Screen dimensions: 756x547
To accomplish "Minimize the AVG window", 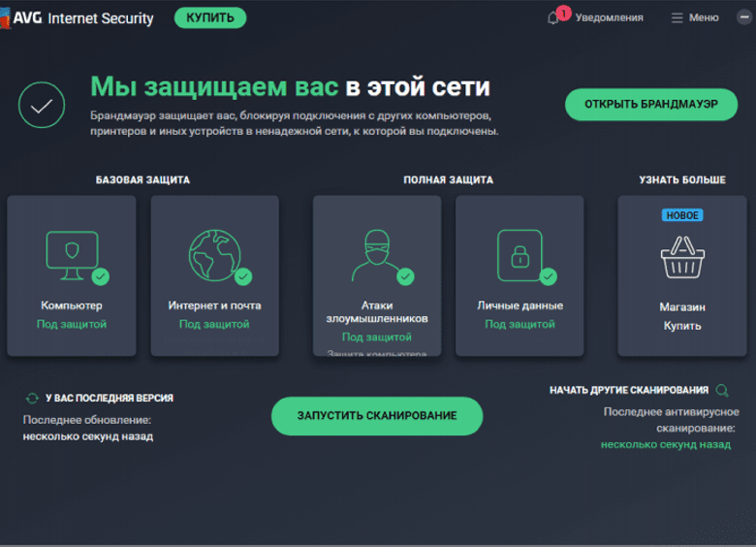I will tap(744, 16).
